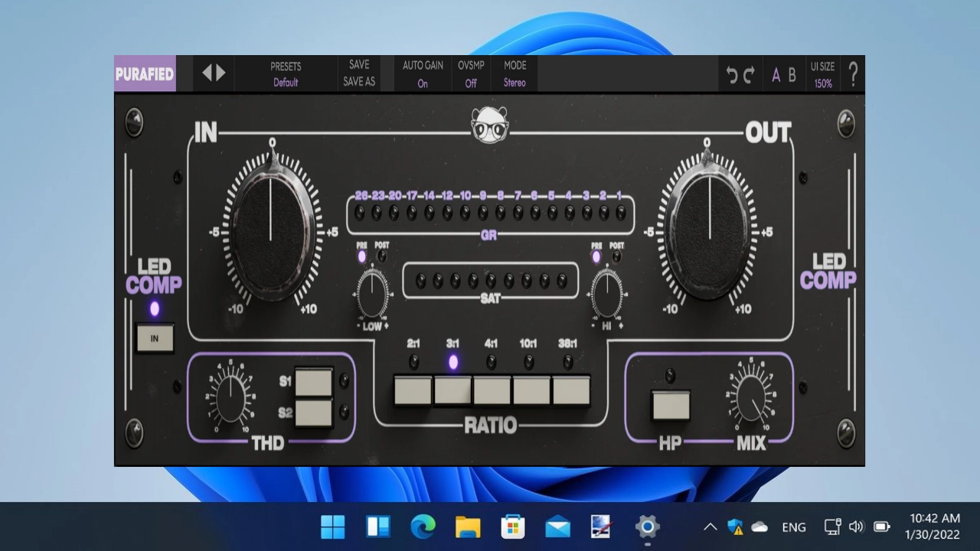Launch Microsoft Edge from taskbar

click(x=423, y=527)
